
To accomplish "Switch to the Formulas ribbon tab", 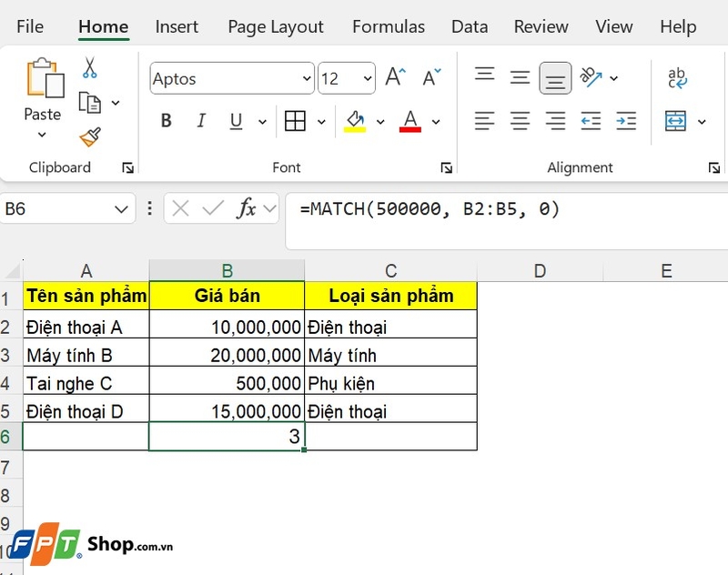I will click(x=389, y=27).
